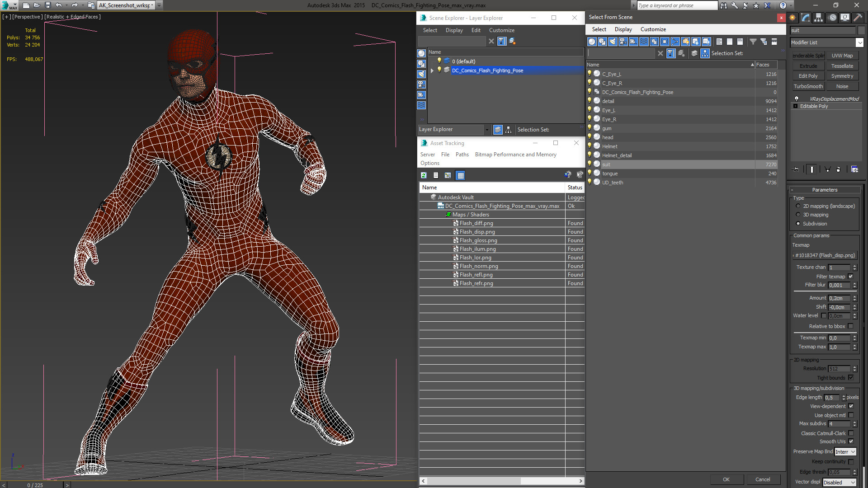This screenshot has height=488, width=868.
Task: Click the Flash_disp.png Texmap button
Action: click(x=825, y=255)
